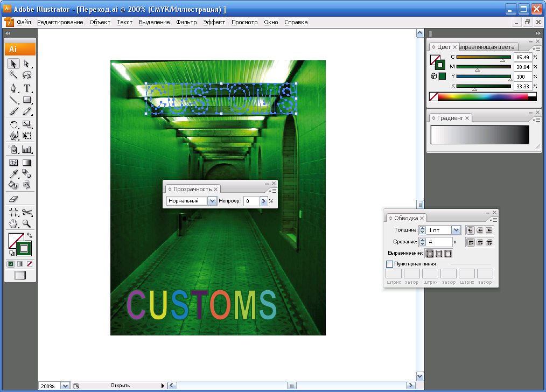Select the Pen tool
Viewport: 546px width, 392px height.
click(13, 88)
